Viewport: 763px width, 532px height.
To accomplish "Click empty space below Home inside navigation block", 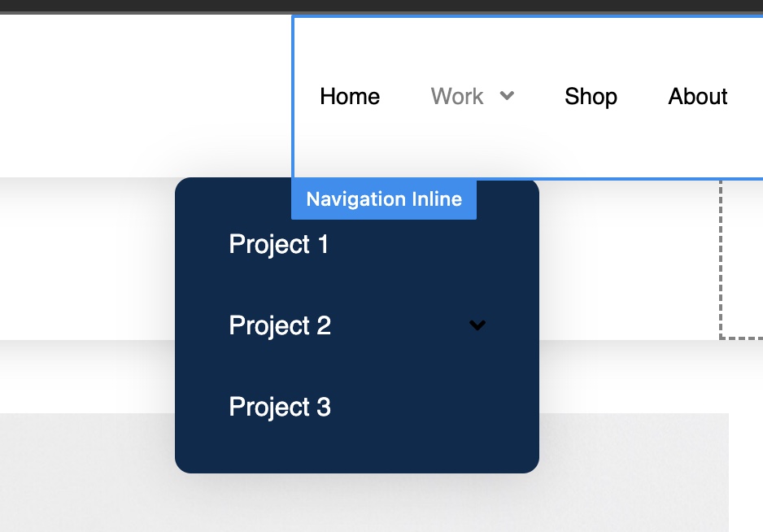I will point(350,146).
